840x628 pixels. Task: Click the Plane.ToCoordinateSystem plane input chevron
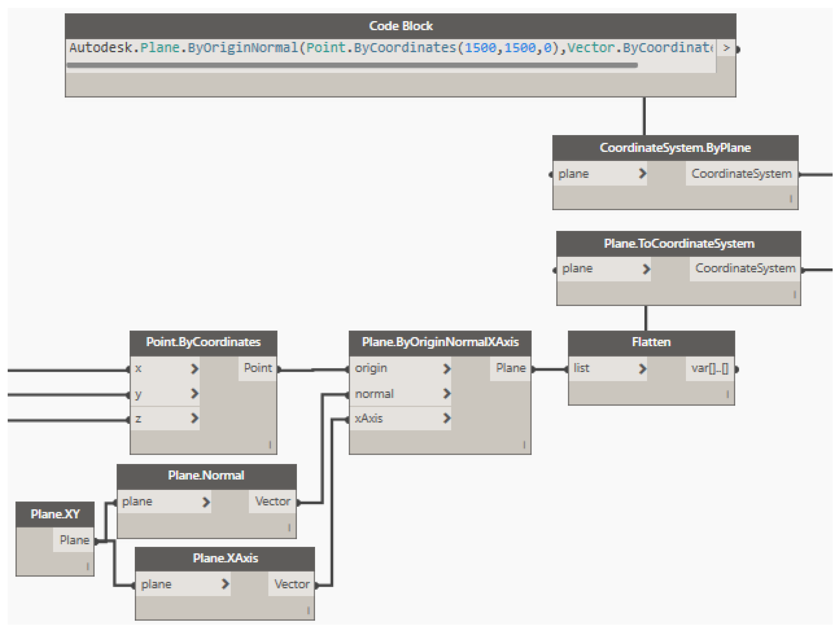646,269
